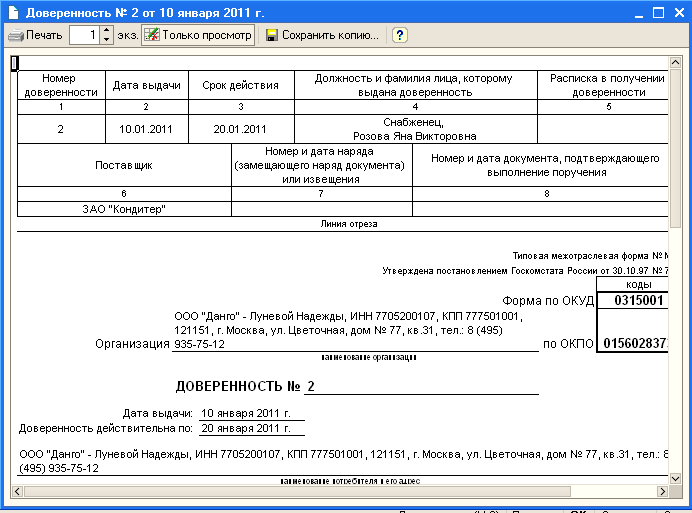Click the Срок действия cell 20.01.2011
This screenshot has height=513, width=692.
pos(240,129)
